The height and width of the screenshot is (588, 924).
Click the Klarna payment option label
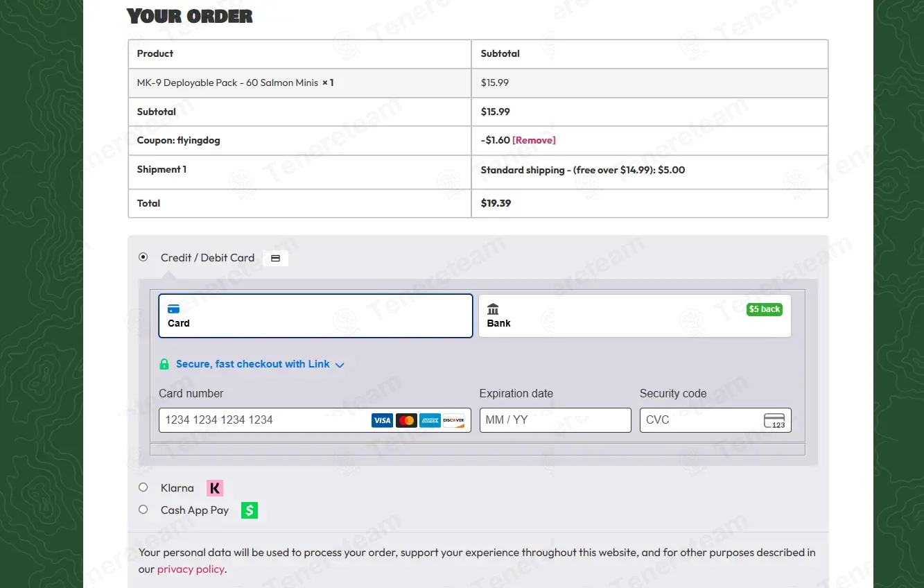(x=177, y=488)
